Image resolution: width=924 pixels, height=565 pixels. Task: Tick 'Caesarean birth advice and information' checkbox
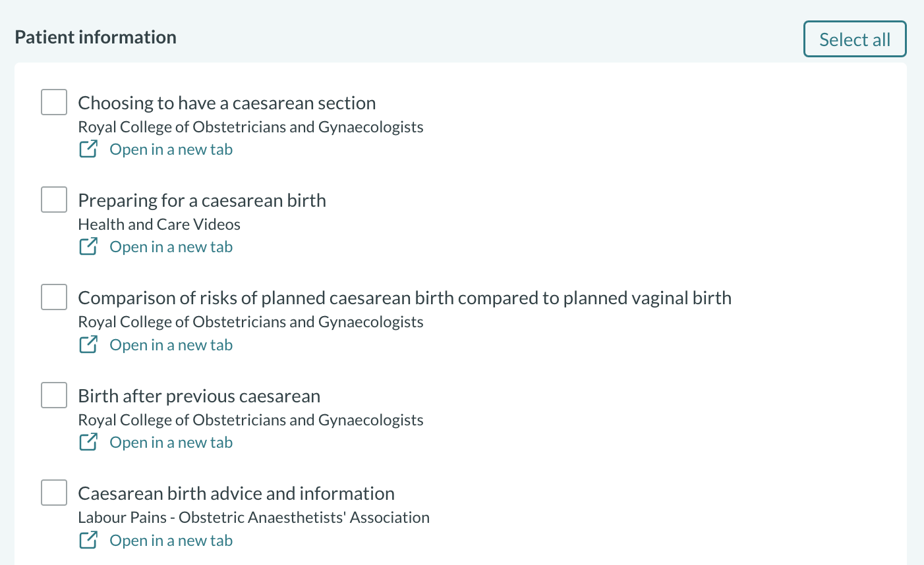tap(54, 493)
